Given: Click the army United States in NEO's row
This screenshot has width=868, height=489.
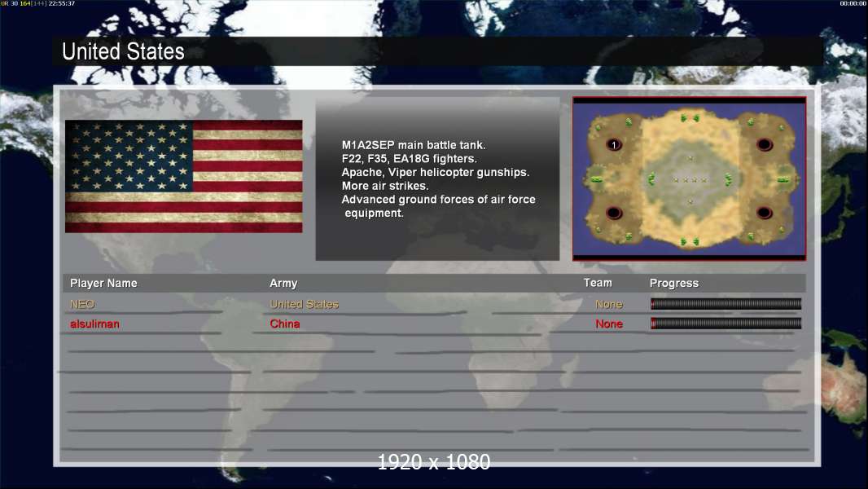Looking at the screenshot, I should 304,304.
